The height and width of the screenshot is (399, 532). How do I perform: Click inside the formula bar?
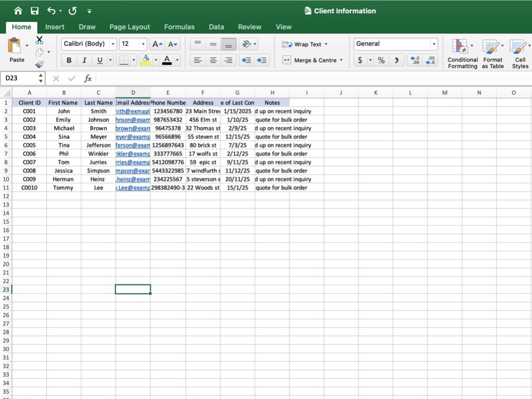(314, 78)
